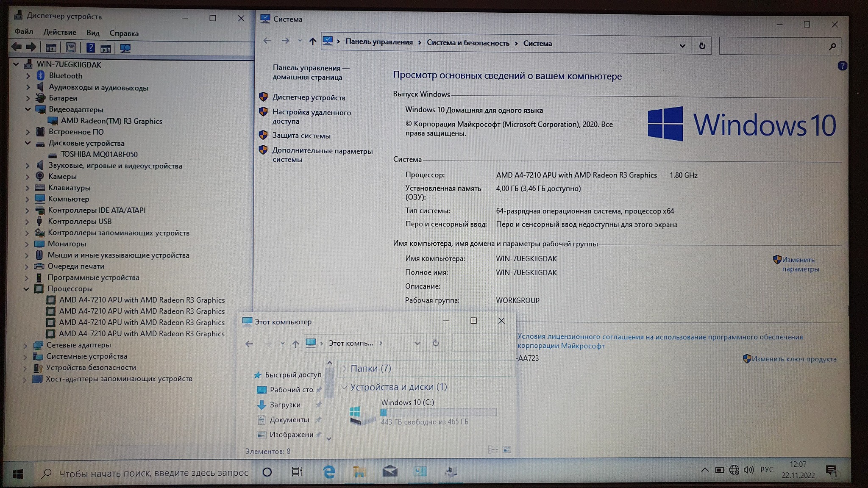Click the Сетевые адаптеры category icon
868x488 pixels.
coord(38,345)
